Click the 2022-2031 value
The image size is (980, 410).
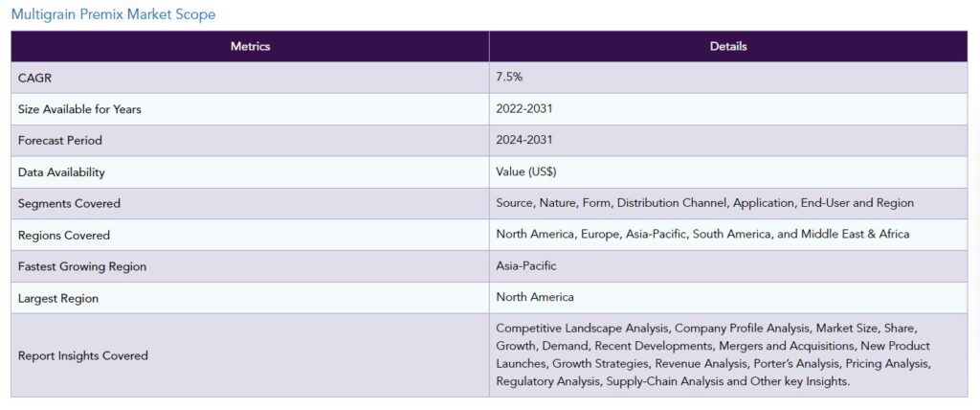click(x=524, y=109)
